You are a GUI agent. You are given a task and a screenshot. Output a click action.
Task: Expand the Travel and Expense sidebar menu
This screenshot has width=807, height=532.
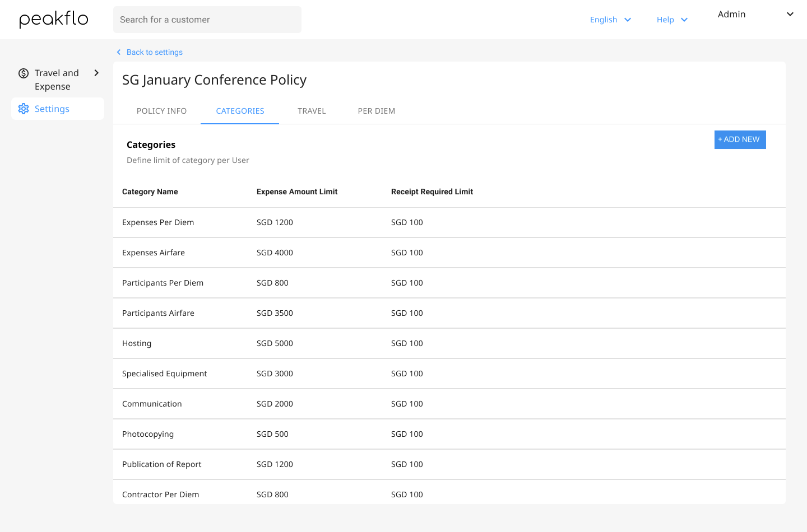point(96,73)
